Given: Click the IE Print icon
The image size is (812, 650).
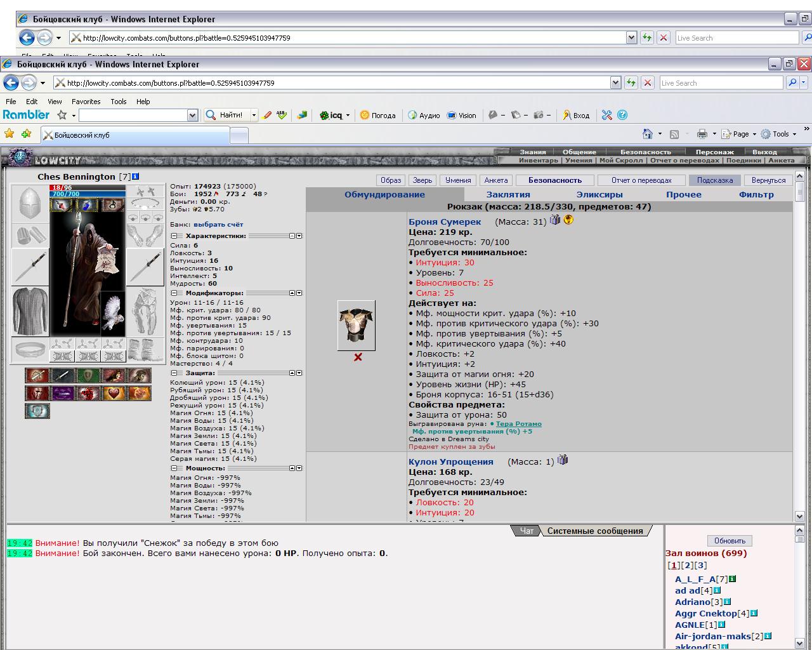Looking at the screenshot, I should click(x=702, y=134).
